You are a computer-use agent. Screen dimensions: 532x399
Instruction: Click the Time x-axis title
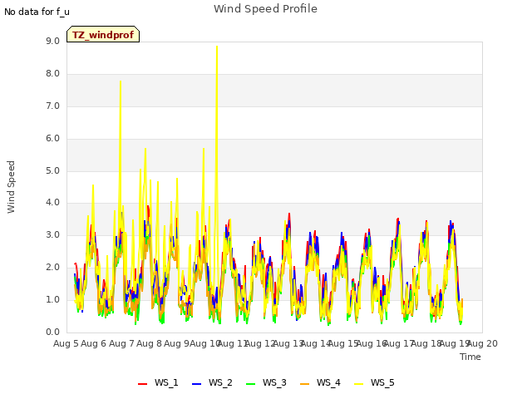pyautogui.click(x=470, y=357)
